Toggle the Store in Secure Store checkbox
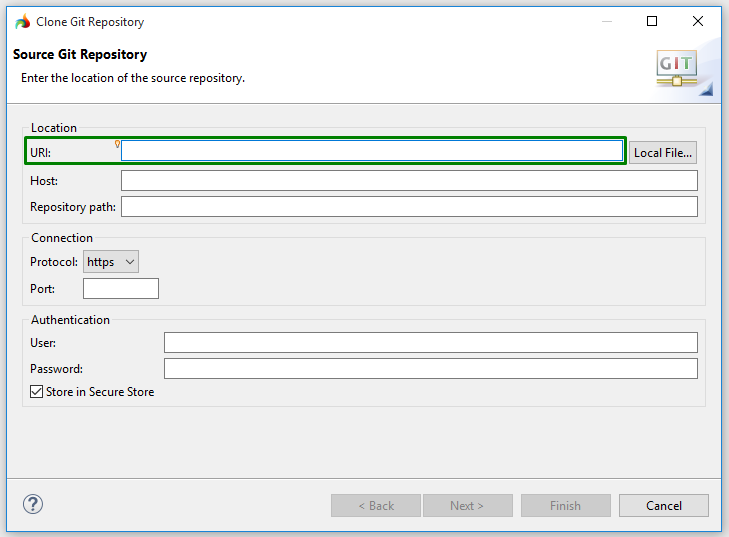 [37, 392]
